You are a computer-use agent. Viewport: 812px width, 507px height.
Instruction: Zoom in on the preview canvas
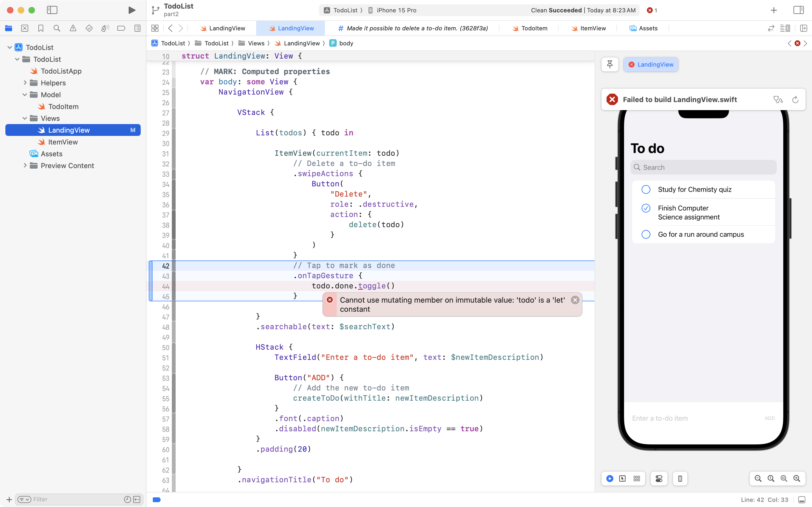[797, 479]
